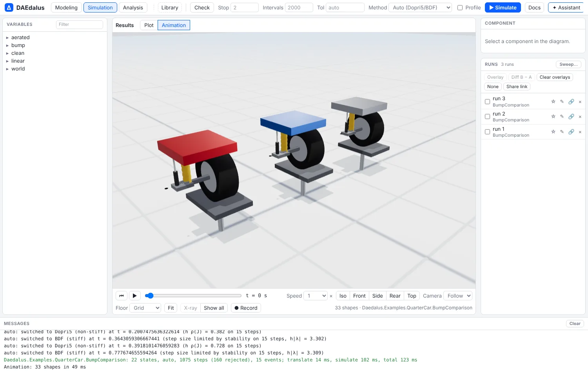Switch to the Modeling tab
This screenshot has height=372, width=588.
pos(66,7)
